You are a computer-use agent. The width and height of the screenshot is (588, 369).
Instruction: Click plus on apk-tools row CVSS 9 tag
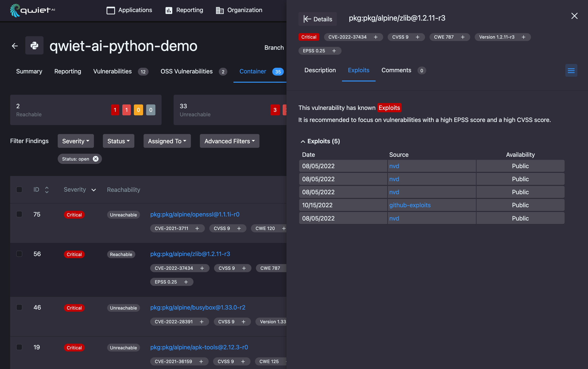point(243,361)
